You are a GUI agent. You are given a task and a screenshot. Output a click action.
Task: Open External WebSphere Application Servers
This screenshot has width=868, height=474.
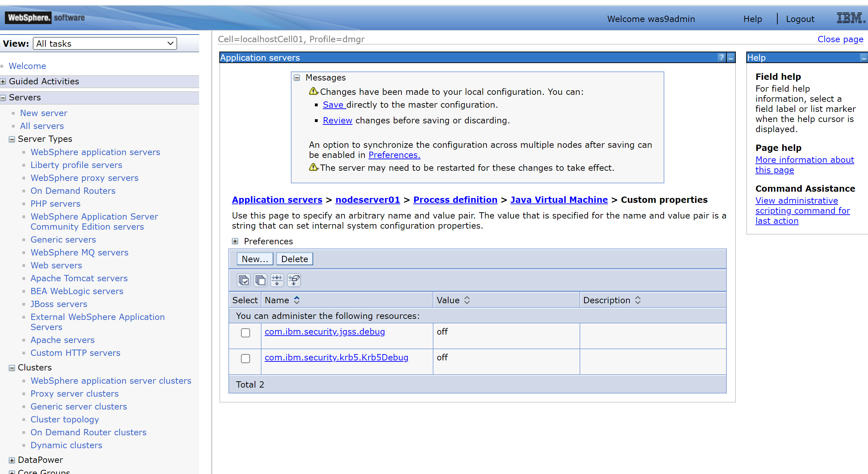[98, 322]
